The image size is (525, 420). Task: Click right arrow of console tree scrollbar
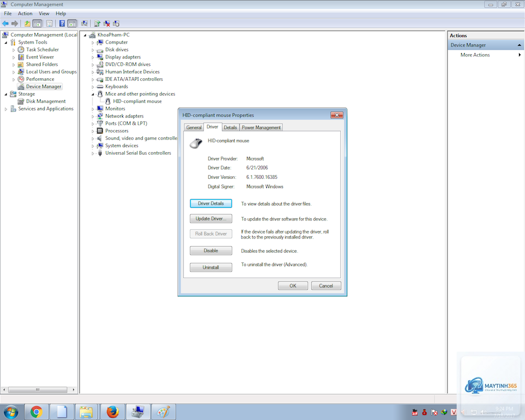pyautogui.click(x=73, y=390)
